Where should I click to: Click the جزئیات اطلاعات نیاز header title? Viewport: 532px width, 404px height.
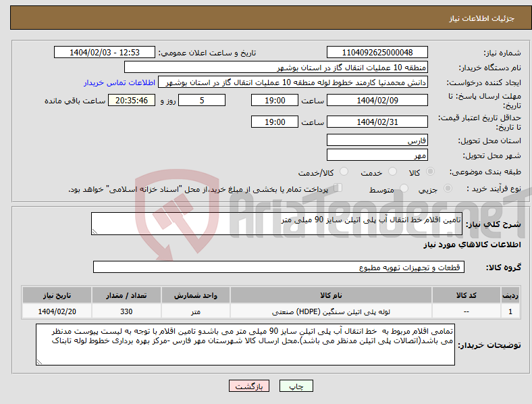point(482,18)
